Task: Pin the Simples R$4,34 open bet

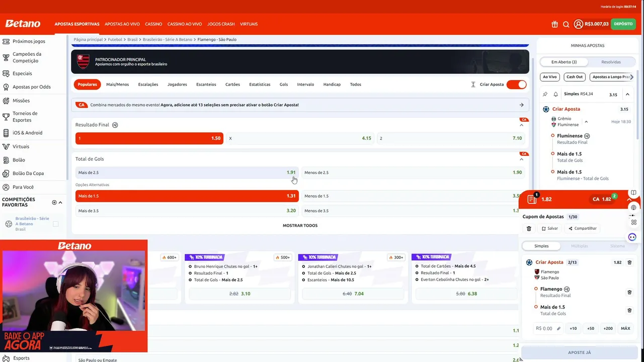Action: pyautogui.click(x=545, y=94)
